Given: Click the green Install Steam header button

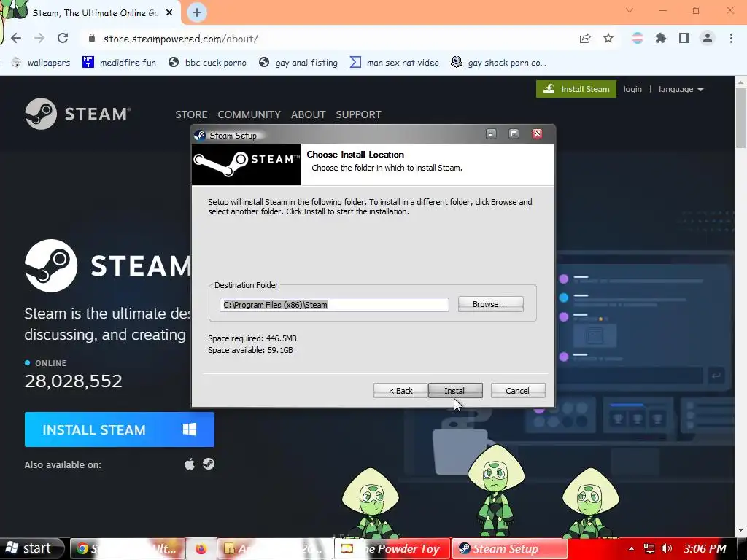Looking at the screenshot, I should 576,89.
